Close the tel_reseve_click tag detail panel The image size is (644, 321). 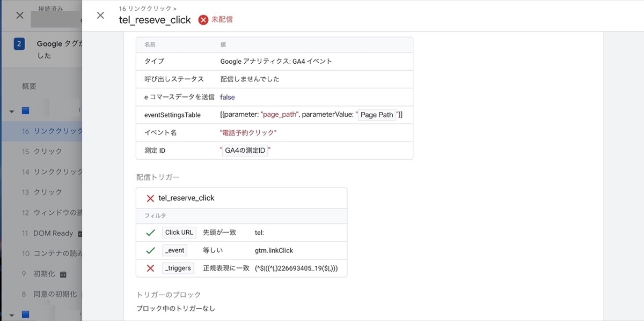(100, 16)
